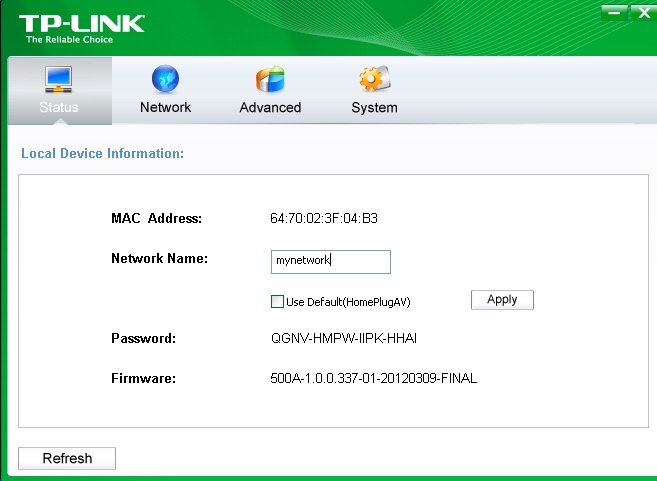The image size is (657, 481).
Task: Hit the Refresh button
Action: tap(67, 458)
